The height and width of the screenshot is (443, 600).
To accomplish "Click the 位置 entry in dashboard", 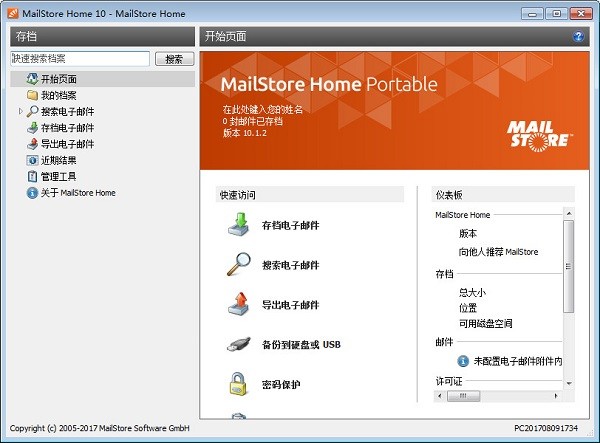I will tap(468, 308).
